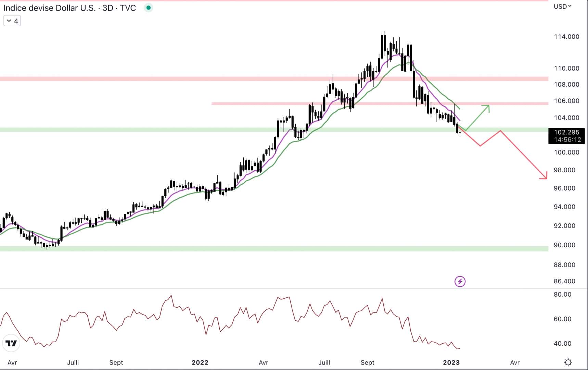Click the 96.000 price axis label
The width and height of the screenshot is (588, 370).
tap(564, 188)
